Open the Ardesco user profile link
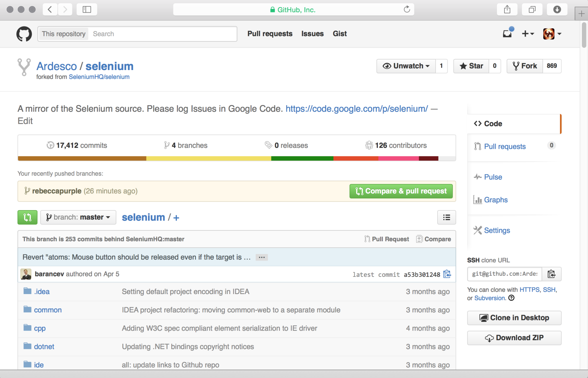 pyautogui.click(x=57, y=66)
